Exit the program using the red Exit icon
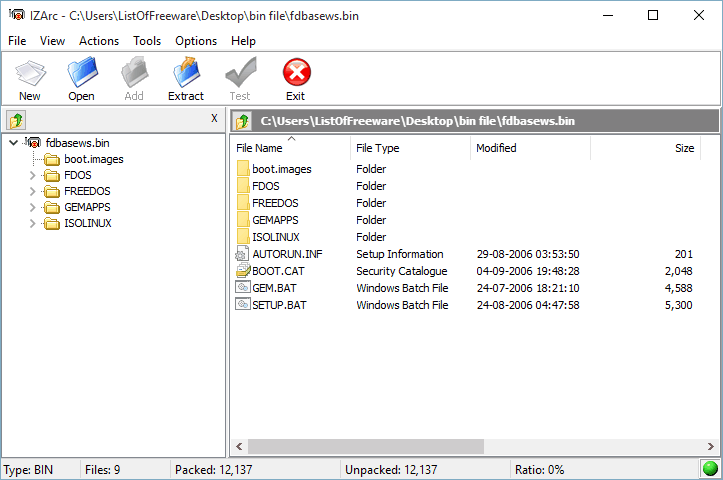 (296, 72)
